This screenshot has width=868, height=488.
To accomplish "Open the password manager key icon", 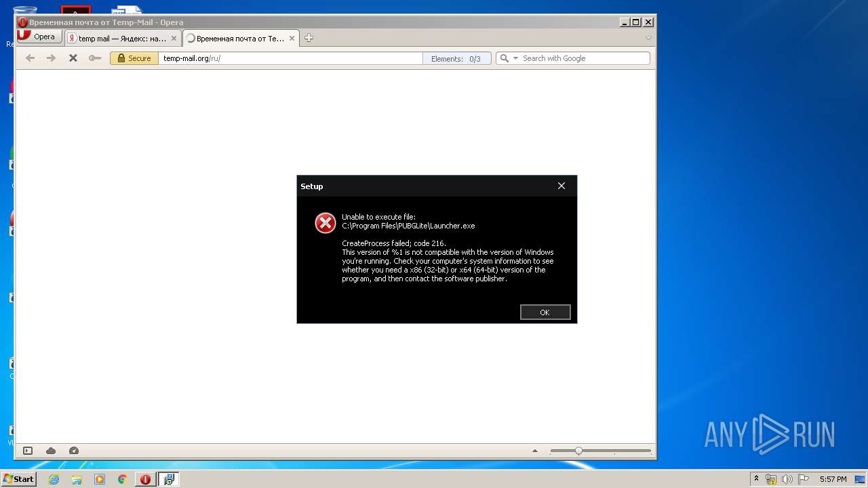I will point(95,58).
